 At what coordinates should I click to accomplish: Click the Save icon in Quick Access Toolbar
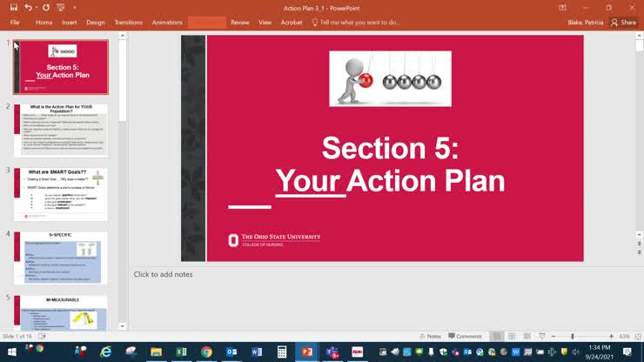tap(14, 8)
